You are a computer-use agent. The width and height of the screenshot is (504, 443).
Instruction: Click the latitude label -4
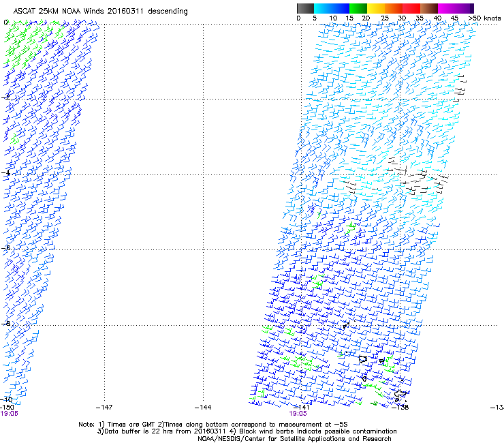point(5,172)
